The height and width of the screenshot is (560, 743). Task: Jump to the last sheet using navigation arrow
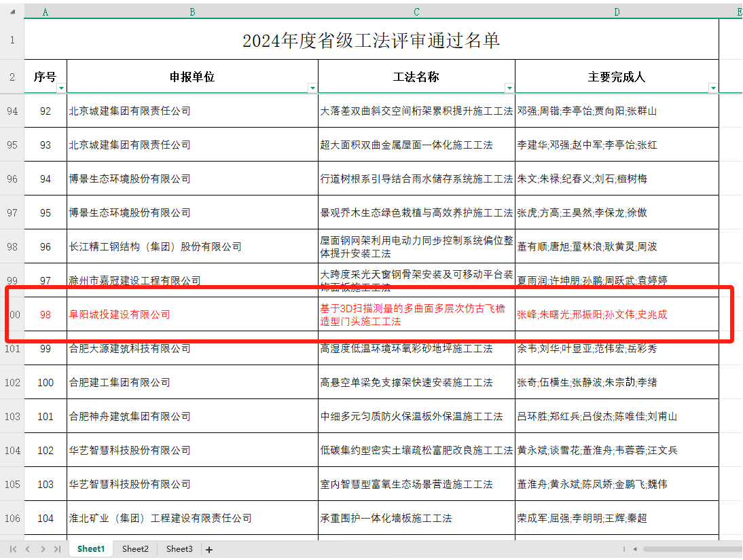pyautogui.click(x=58, y=548)
